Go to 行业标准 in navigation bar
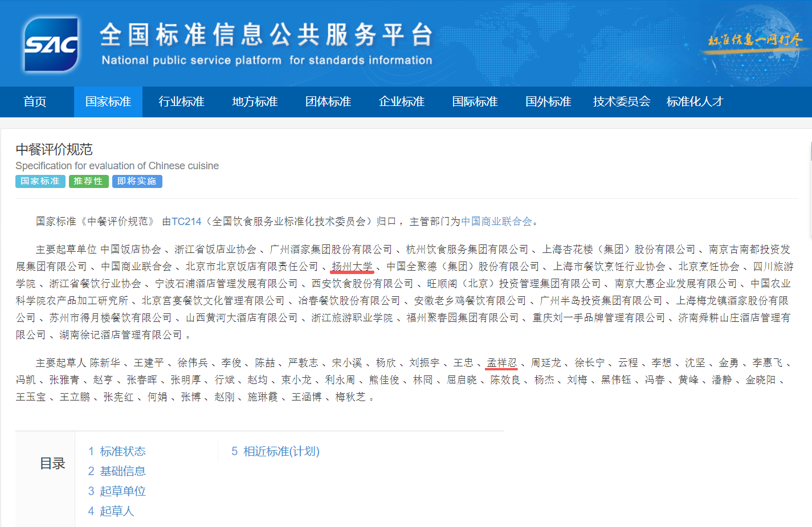812x527 pixels. 181,102
